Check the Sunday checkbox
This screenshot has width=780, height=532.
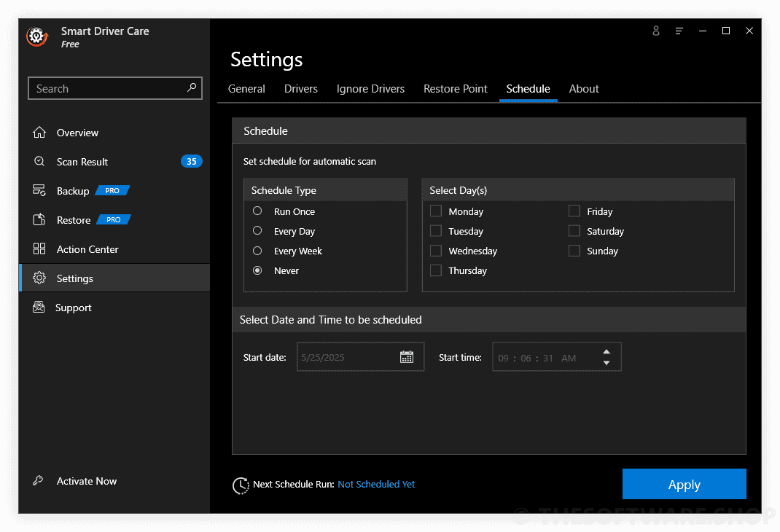(x=574, y=251)
